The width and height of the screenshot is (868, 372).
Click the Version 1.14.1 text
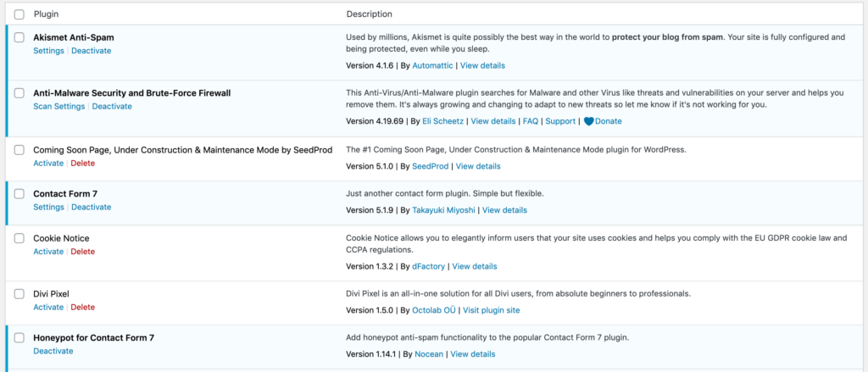370,354
